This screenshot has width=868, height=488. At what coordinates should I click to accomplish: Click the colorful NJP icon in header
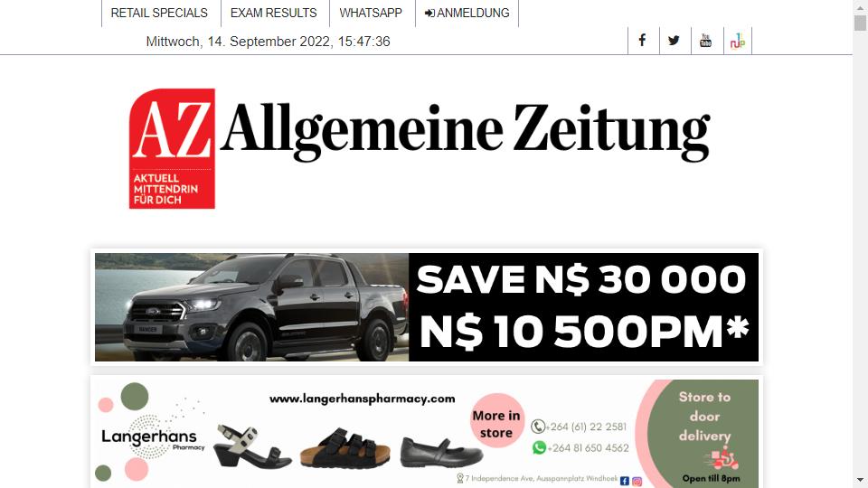[738, 41]
